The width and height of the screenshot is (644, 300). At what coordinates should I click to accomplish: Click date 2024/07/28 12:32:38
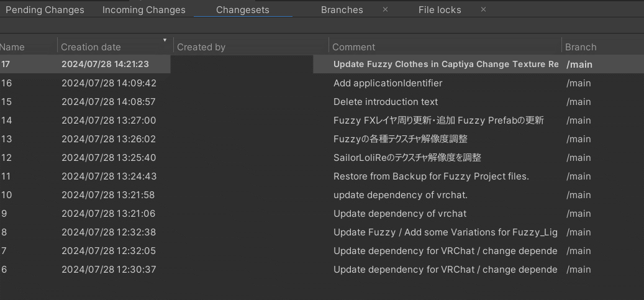tap(109, 232)
